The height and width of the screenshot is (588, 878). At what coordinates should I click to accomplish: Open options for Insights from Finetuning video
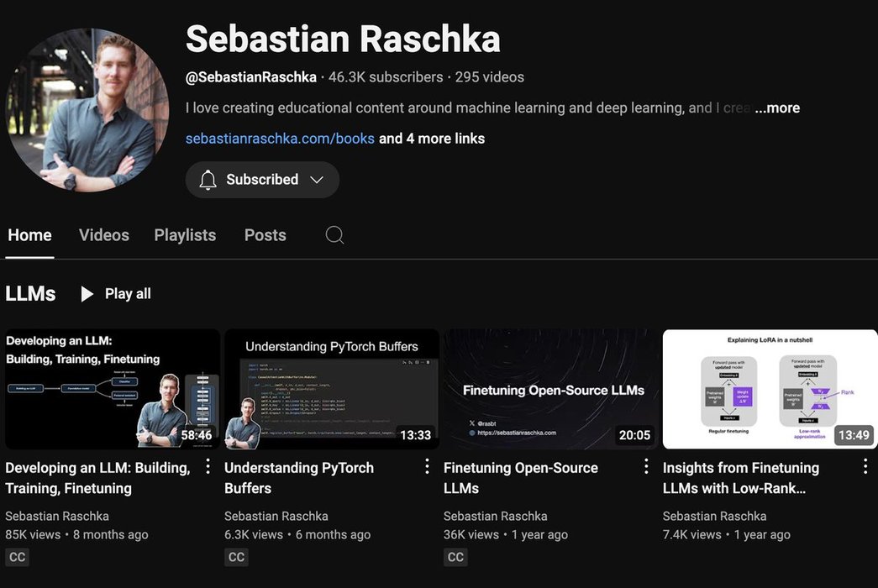pos(865,467)
